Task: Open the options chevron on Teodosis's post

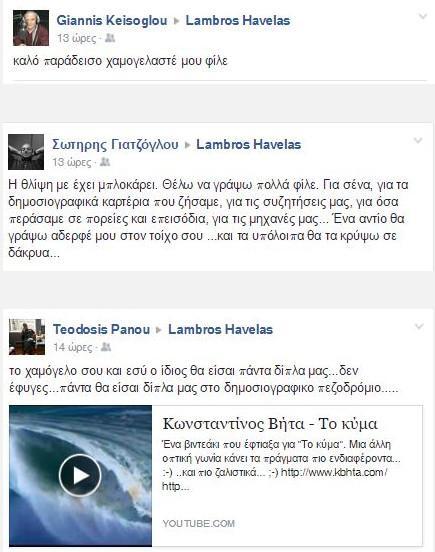Action: (418, 326)
